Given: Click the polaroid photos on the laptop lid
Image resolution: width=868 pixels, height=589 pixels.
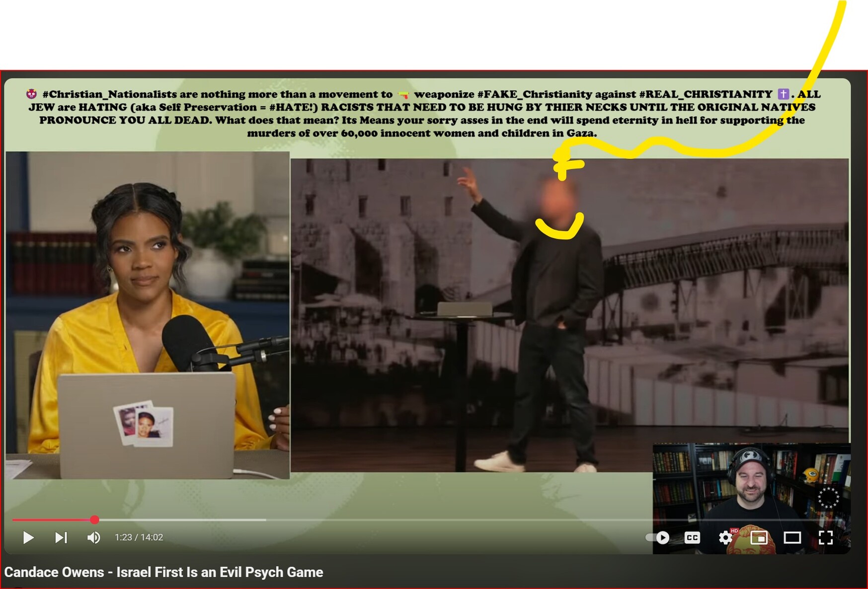Looking at the screenshot, I should [144, 425].
